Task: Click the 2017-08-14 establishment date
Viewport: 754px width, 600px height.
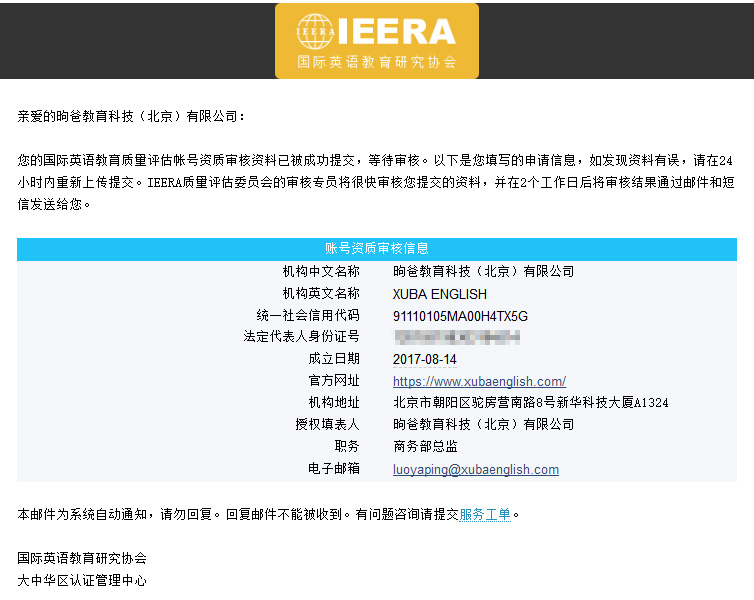Action: coord(424,359)
